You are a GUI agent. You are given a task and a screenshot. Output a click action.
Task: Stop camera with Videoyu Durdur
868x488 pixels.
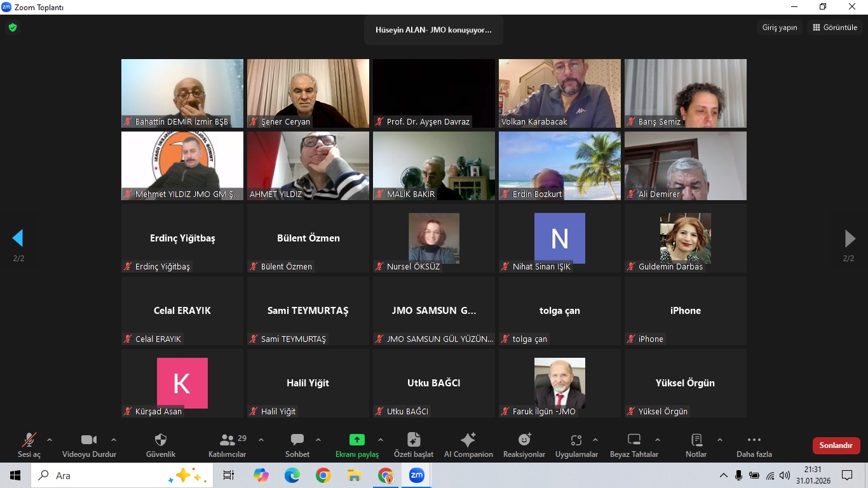click(x=89, y=440)
